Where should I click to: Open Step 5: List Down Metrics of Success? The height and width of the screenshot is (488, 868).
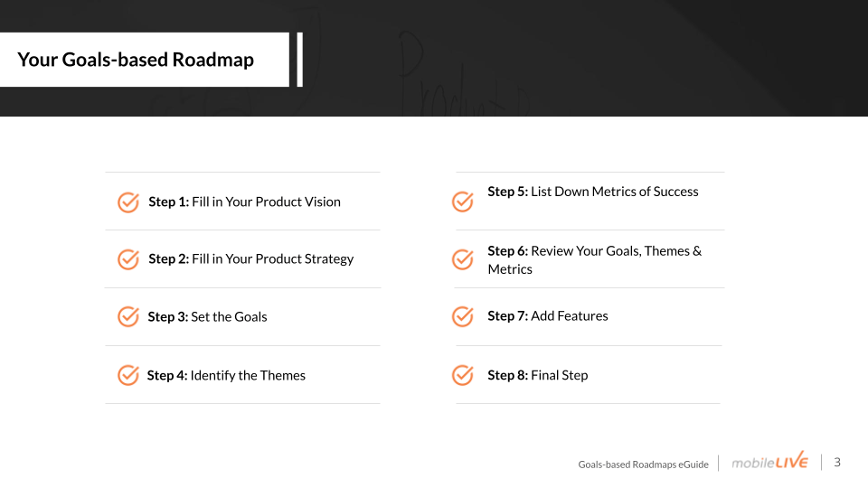593,192
